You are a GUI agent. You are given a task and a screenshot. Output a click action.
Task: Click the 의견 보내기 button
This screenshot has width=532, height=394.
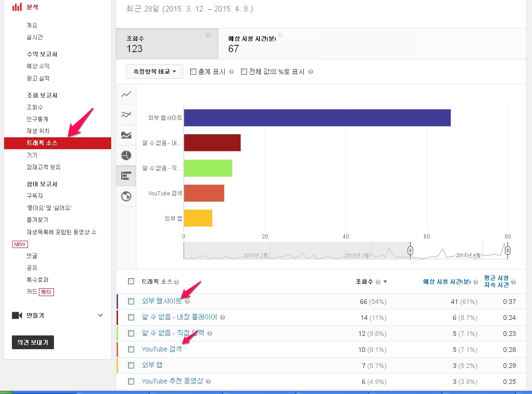[x=33, y=342]
